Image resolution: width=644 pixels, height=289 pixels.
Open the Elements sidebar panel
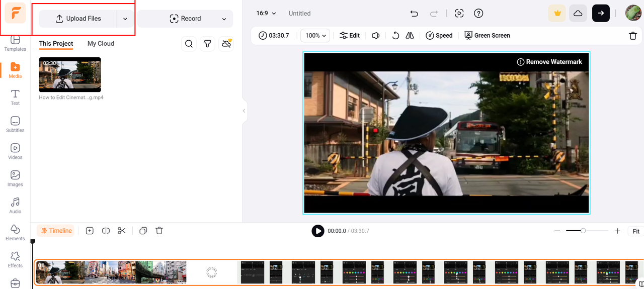click(x=15, y=233)
